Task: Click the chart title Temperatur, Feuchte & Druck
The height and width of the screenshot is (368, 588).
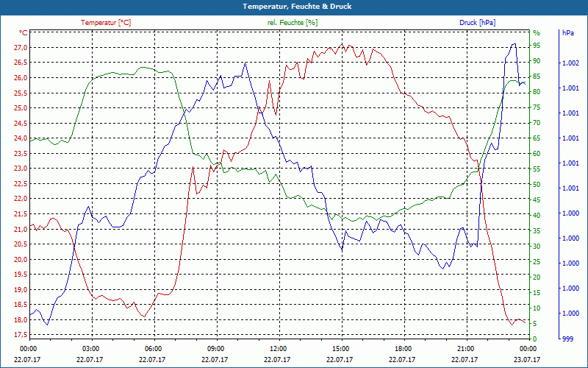Action: pos(297,7)
